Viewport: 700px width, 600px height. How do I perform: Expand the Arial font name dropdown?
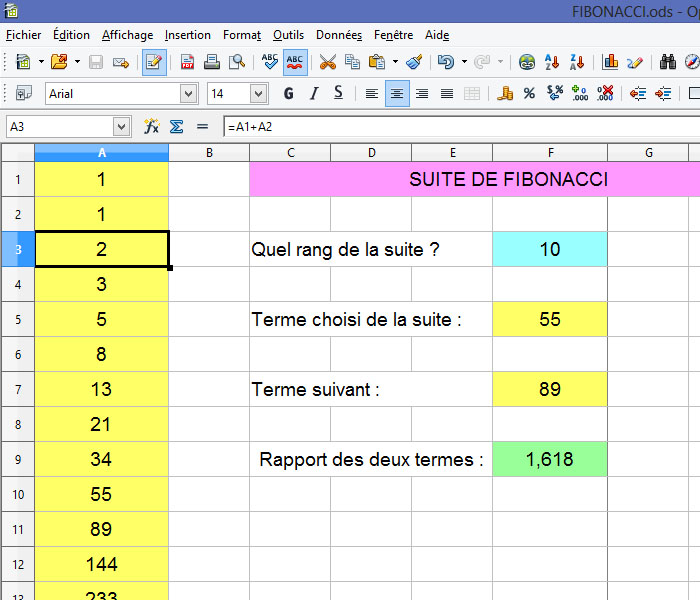(x=188, y=94)
